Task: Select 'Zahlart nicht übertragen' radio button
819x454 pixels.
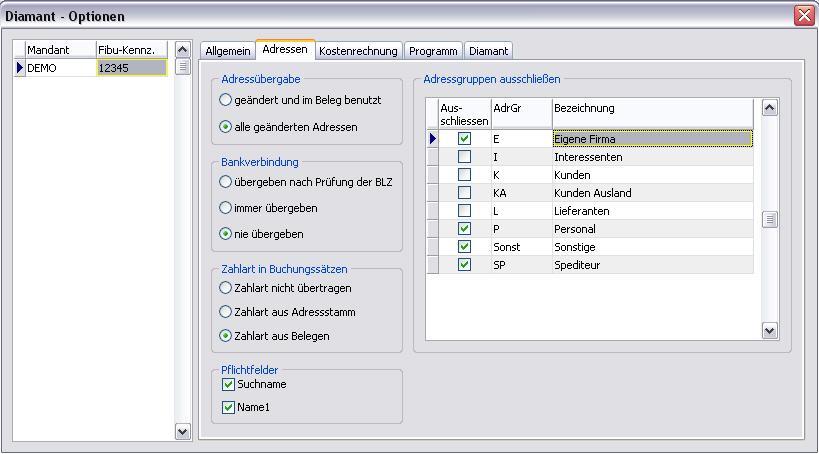Action: 225,288
